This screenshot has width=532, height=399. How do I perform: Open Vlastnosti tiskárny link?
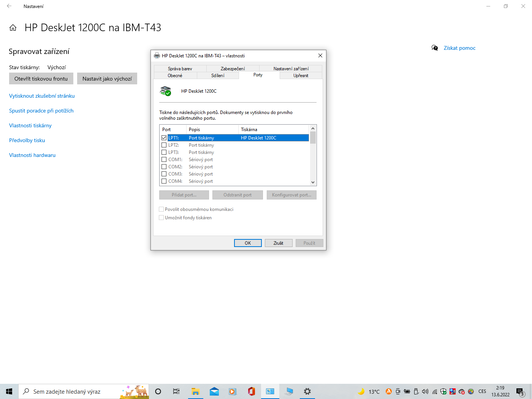(30, 125)
